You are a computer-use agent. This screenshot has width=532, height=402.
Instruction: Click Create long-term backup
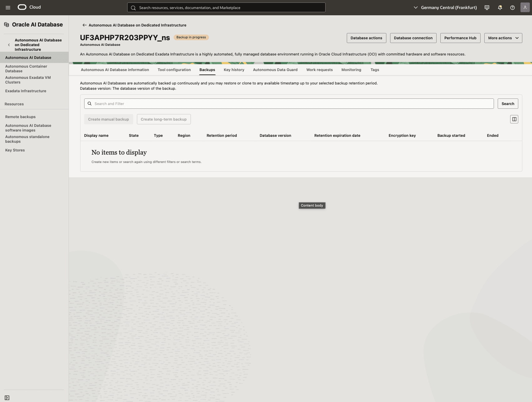coord(163,119)
